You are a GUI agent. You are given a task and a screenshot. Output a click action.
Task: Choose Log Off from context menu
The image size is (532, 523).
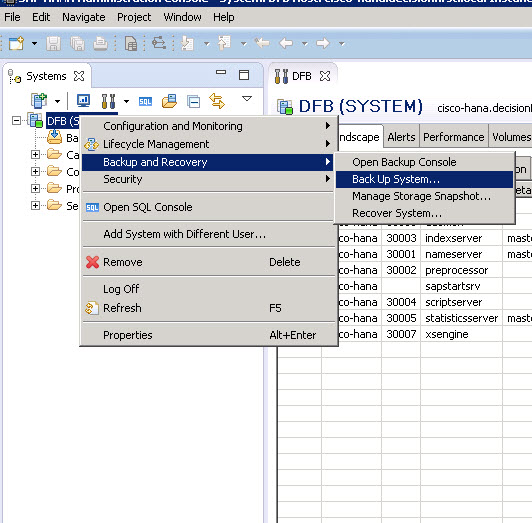point(207,289)
